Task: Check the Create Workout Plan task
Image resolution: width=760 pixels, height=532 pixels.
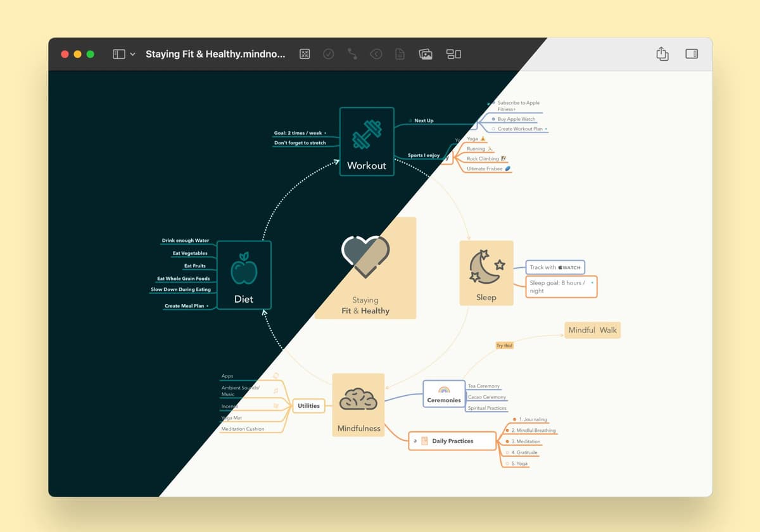Action: [493, 129]
